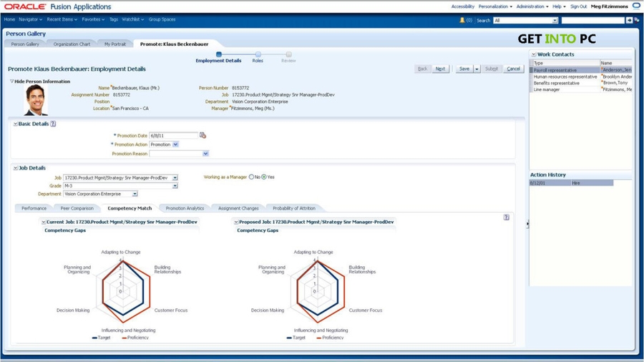
Task: Click the help icon in Competency Match panel
Action: [x=506, y=217]
